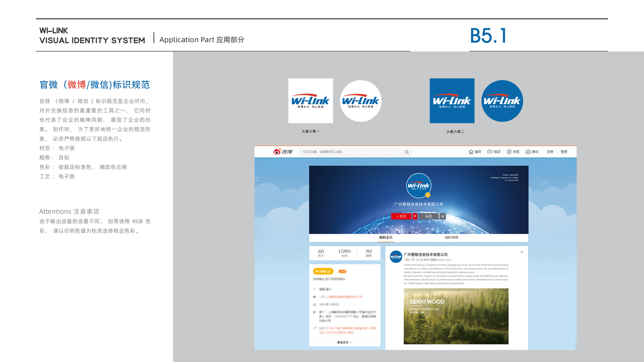
Task: Open the 发现 discover nav item
Action: (513, 152)
